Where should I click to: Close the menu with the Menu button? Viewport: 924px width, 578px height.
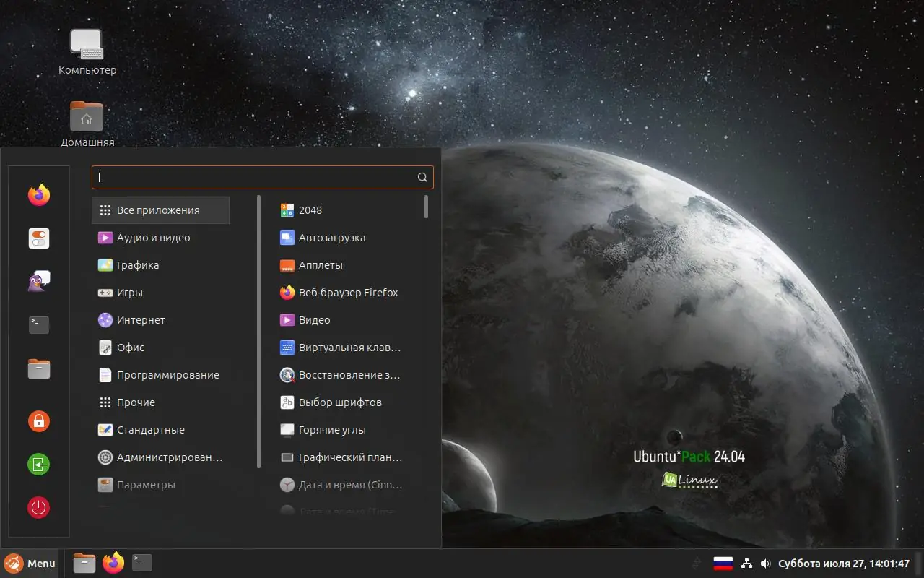click(x=30, y=564)
